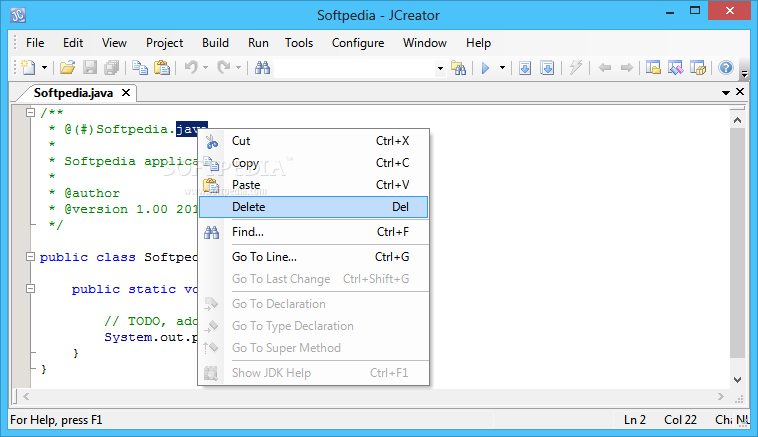Screen dimensions: 758x437
Task: Click the vertical scrollbar down arrow
Action: tap(737, 380)
